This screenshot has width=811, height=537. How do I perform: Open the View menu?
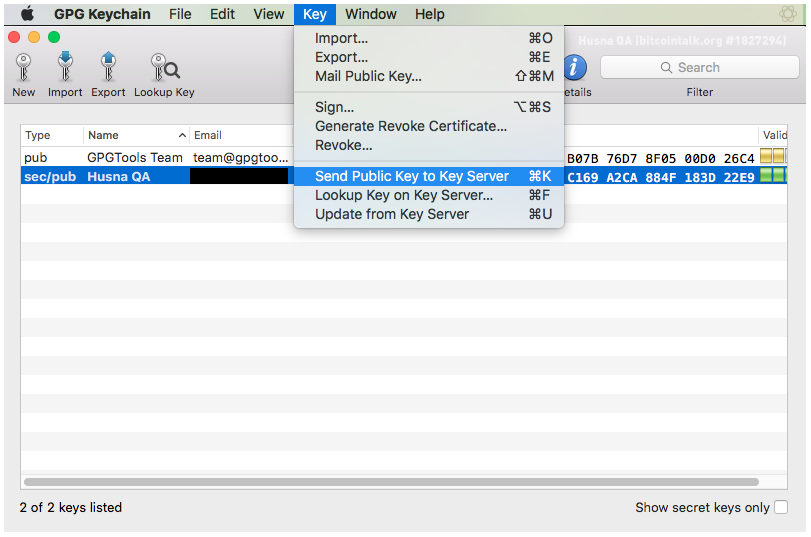pos(268,14)
